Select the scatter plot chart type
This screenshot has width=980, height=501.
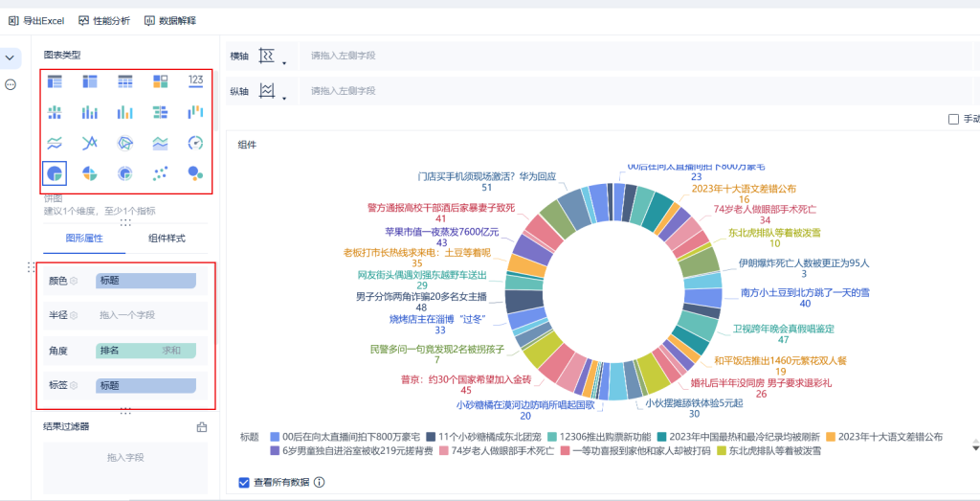click(x=160, y=173)
